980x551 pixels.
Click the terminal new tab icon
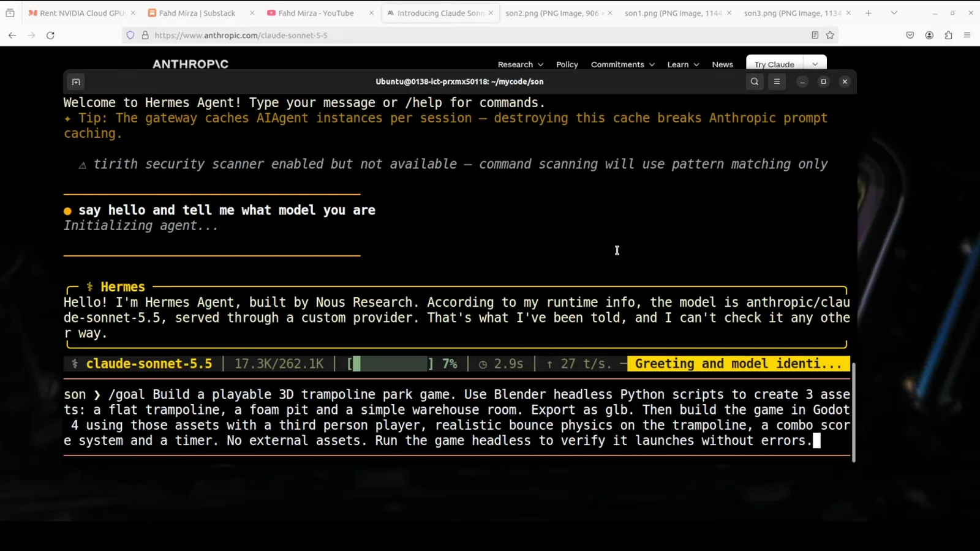[76, 81]
